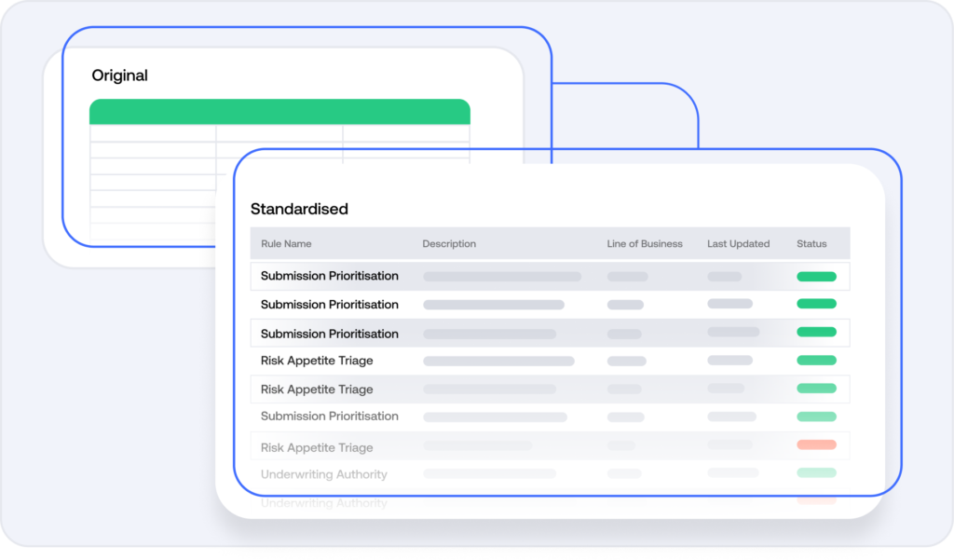
Task: Open the Last Updated column sort
Action: [x=738, y=243]
